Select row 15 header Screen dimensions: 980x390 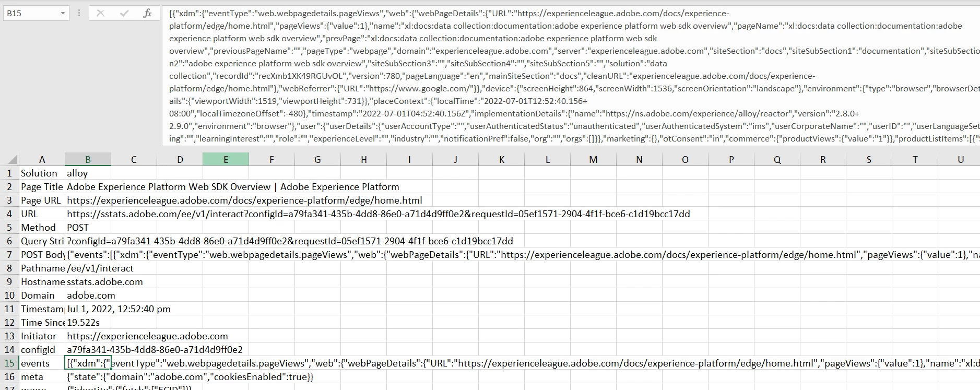tap(9, 363)
